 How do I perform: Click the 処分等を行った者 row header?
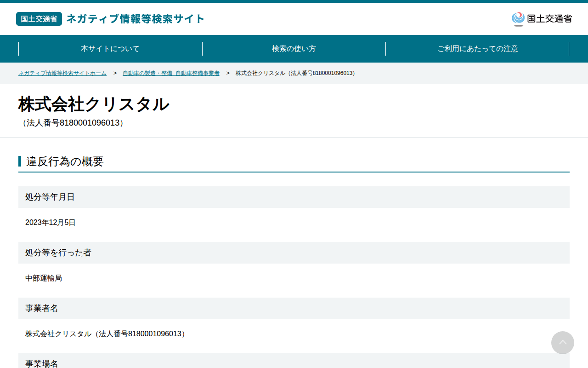click(x=294, y=253)
